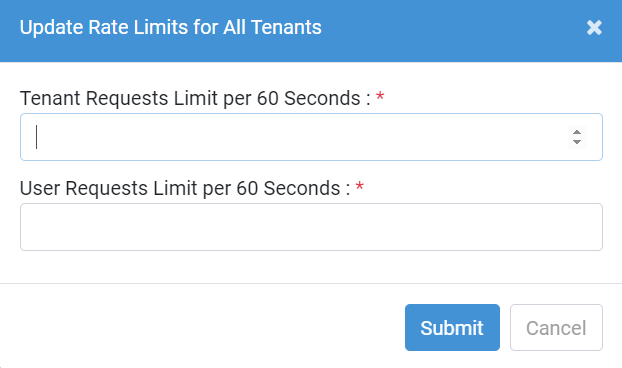Click the red asterisk beside Tenant Requests label

(380, 96)
